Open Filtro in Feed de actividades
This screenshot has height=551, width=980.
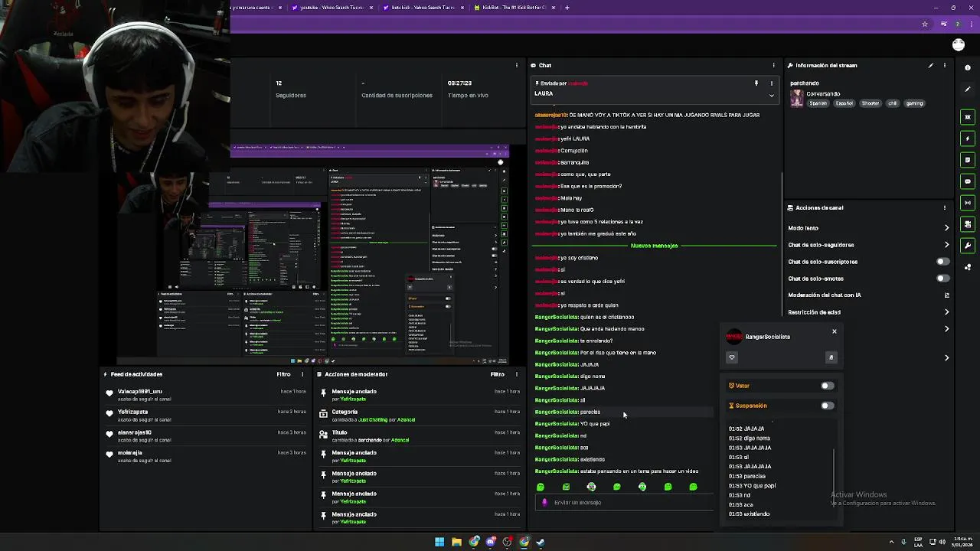pyautogui.click(x=283, y=374)
